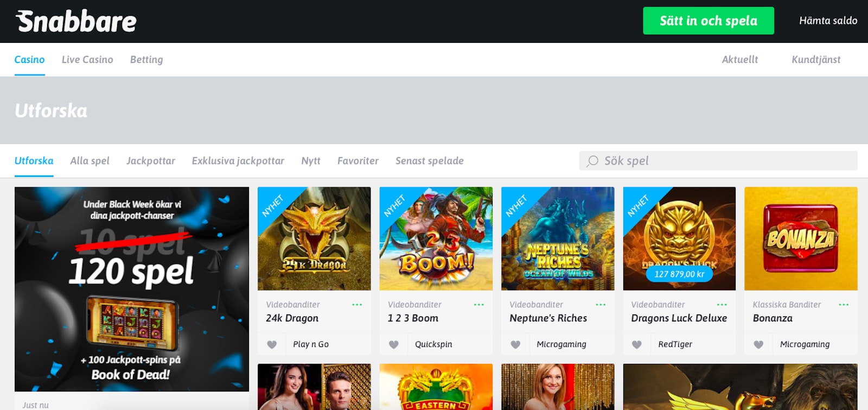This screenshot has height=410, width=868.
Task: Click the Sätt in och spela button
Action: click(708, 21)
